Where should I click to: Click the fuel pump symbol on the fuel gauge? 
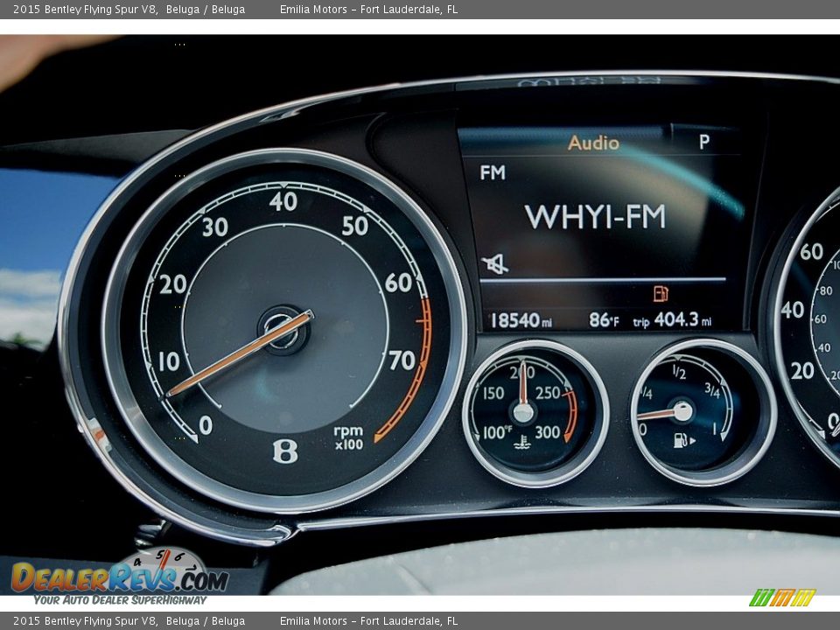tap(682, 442)
